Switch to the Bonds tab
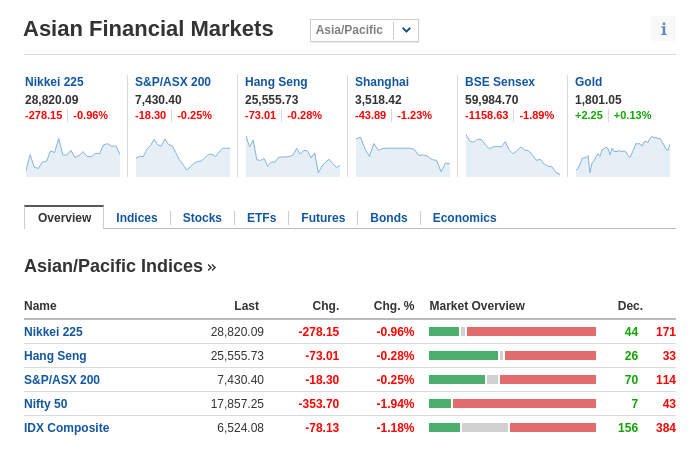The height and width of the screenshot is (455, 694). click(x=389, y=218)
